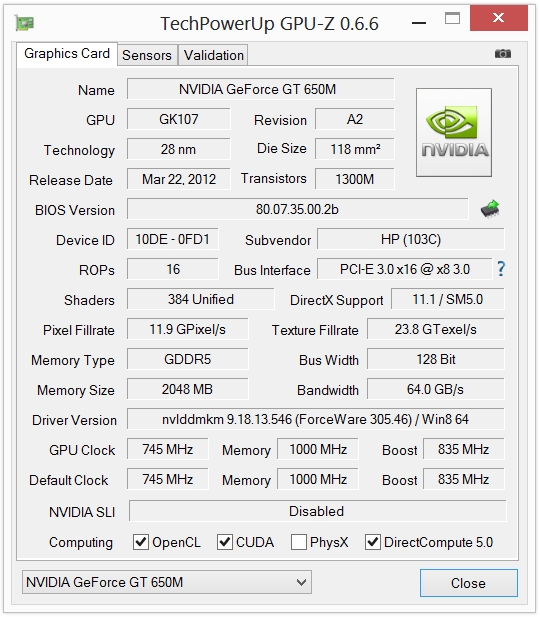Close the window with the red X
This screenshot has width=540, height=617.
(499, 18)
